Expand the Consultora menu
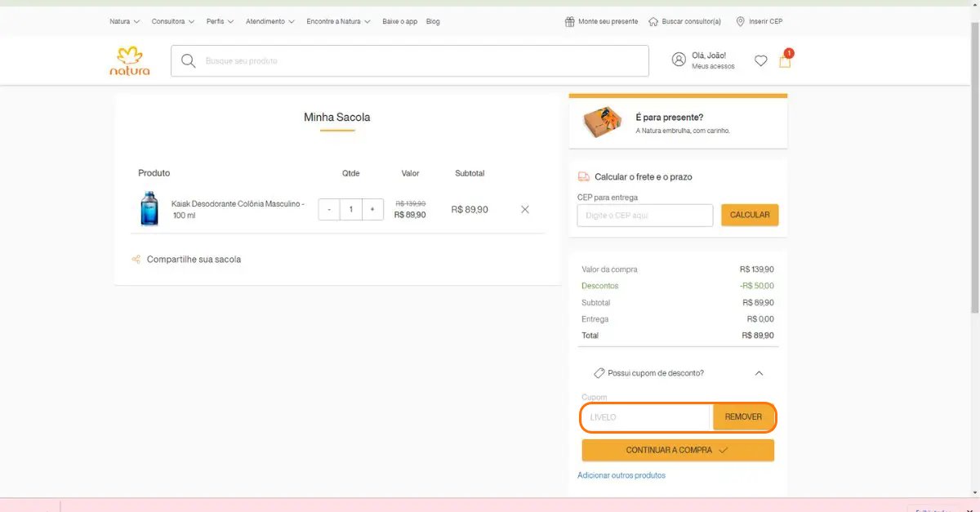This screenshot has height=512, width=980. point(173,21)
